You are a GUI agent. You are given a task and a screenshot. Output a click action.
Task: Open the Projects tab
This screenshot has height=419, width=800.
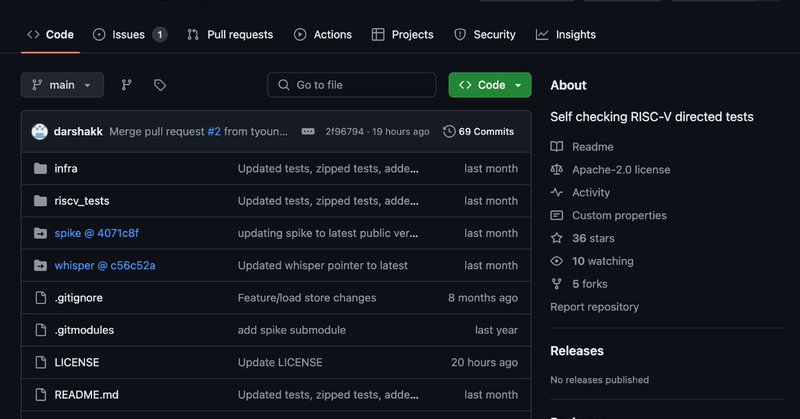click(403, 35)
